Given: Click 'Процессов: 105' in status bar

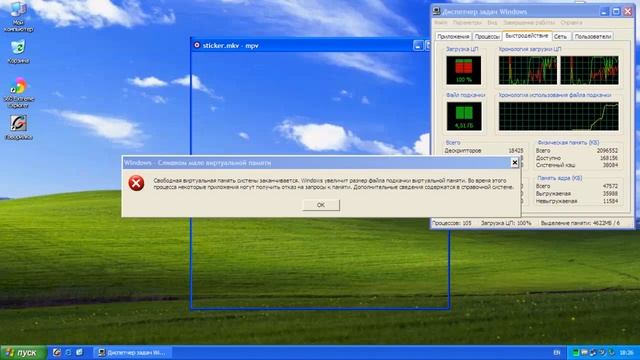Looking at the screenshot, I should click(x=451, y=223).
